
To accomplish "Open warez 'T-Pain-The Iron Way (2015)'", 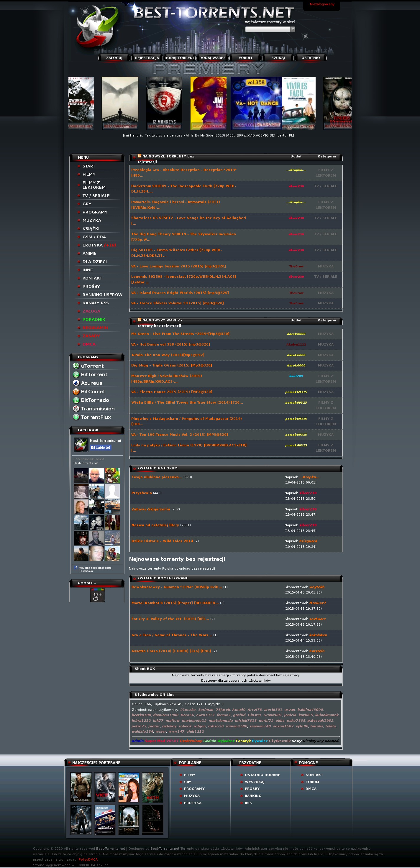I will [x=168, y=355].
